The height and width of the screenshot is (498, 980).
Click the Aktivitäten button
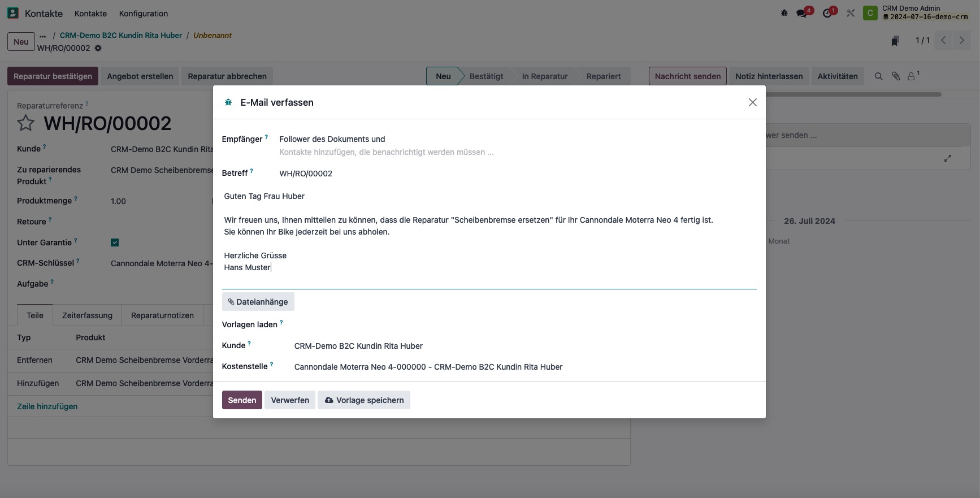coord(838,76)
